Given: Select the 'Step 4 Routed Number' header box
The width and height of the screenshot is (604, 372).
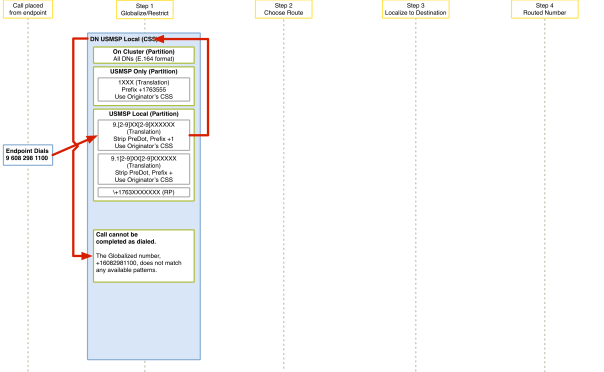Looking at the screenshot, I should 545,9.
